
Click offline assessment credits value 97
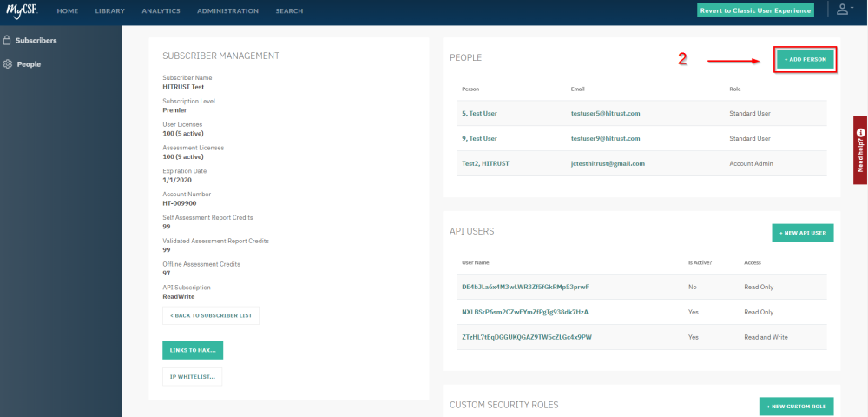coord(167,273)
